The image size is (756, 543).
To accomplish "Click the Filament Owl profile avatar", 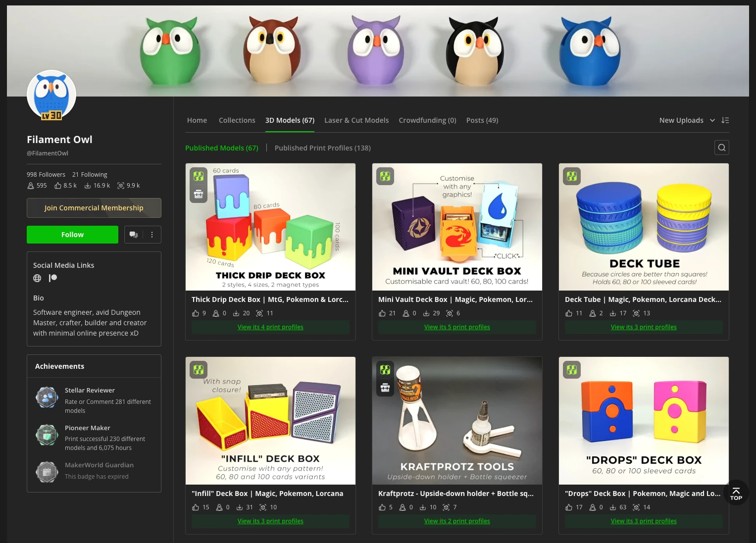I will (51, 95).
